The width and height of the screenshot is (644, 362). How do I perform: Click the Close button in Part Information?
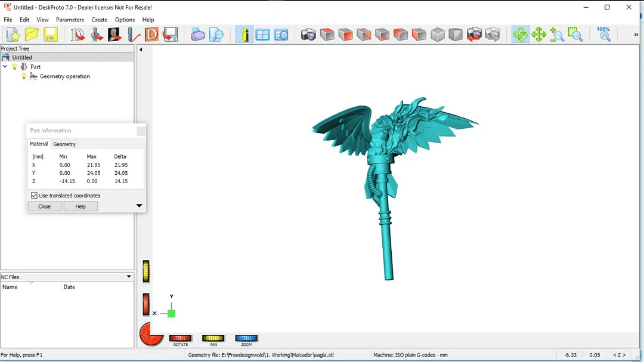(x=44, y=206)
